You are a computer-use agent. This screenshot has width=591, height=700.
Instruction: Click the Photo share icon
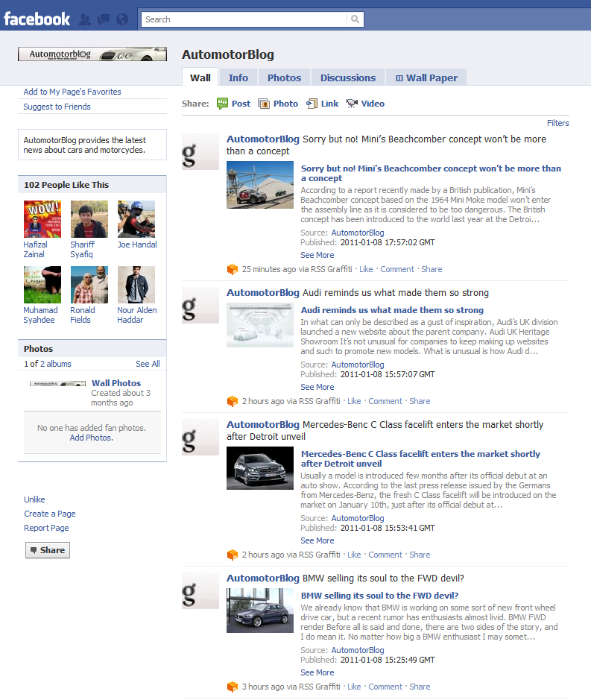(x=264, y=104)
